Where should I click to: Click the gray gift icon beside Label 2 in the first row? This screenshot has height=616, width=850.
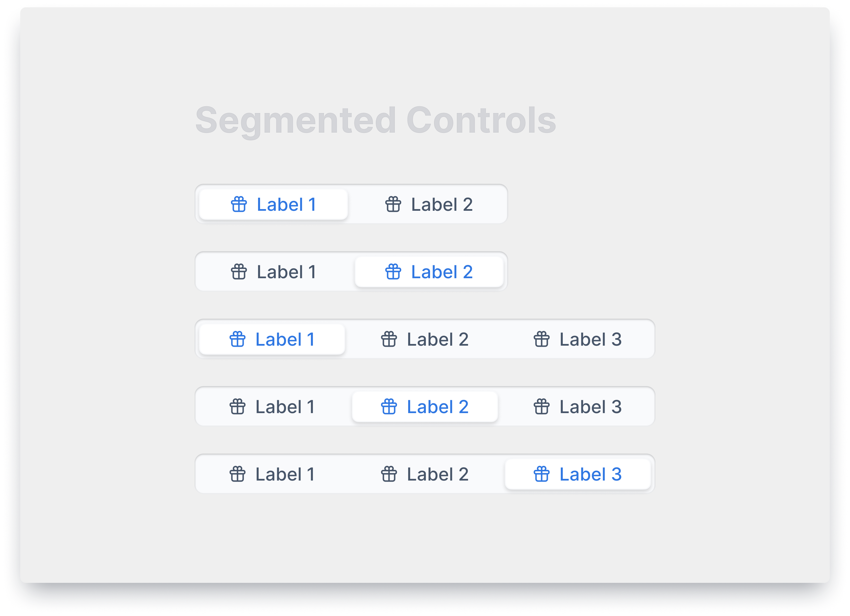pos(393,204)
